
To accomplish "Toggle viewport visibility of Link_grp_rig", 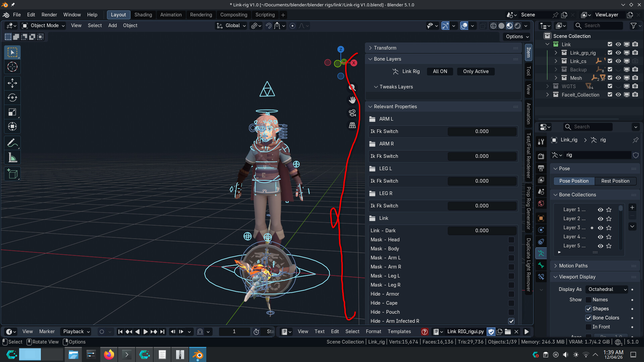I will tap(618, 53).
